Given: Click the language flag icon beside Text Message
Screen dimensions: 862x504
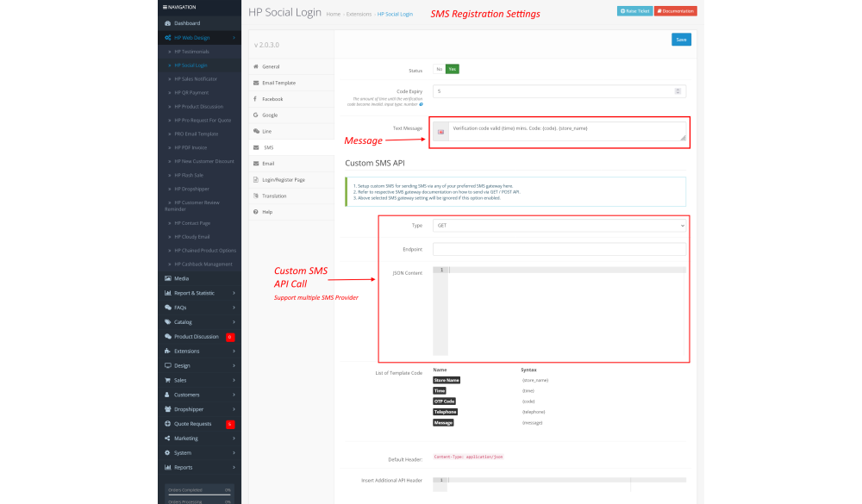Looking at the screenshot, I should pyautogui.click(x=440, y=132).
